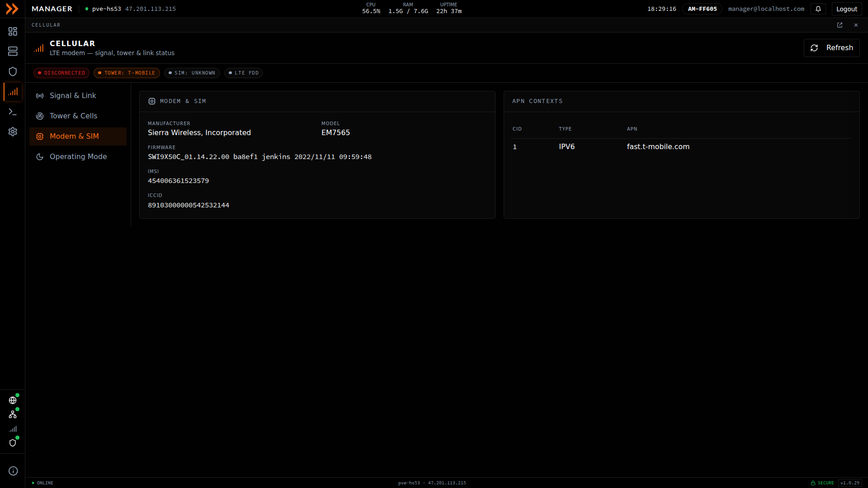The width and height of the screenshot is (868, 488).
Task: Click the IPV6 type cell
Action: (x=566, y=147)
